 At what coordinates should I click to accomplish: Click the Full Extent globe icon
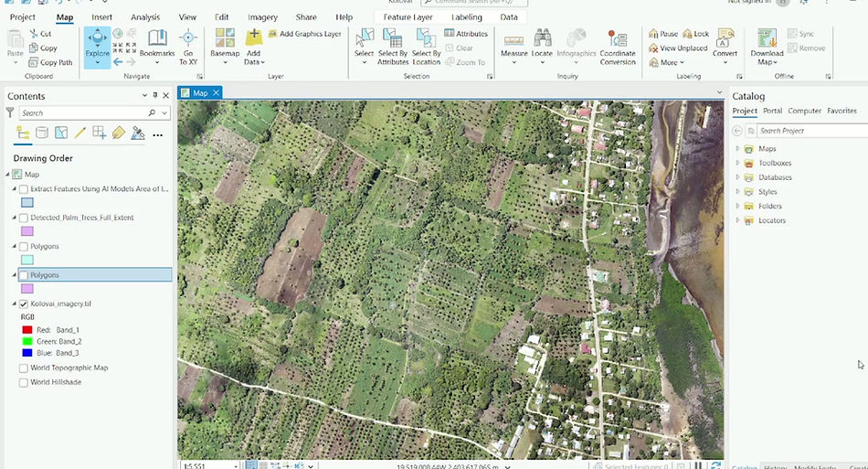[x=118, y=34]
